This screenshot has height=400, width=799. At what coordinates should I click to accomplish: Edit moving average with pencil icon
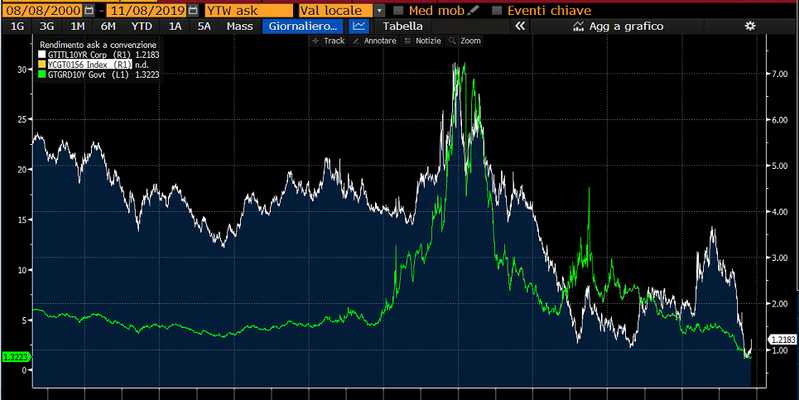[x=473, y=10]
